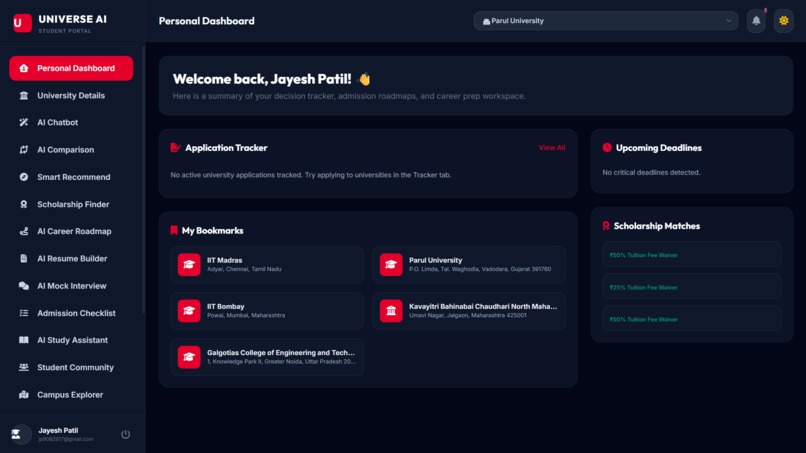The width and height of the screenshot is (806, 453).
Task: Click the Personal Dashboard page title in header
Action: coord(207,21)
